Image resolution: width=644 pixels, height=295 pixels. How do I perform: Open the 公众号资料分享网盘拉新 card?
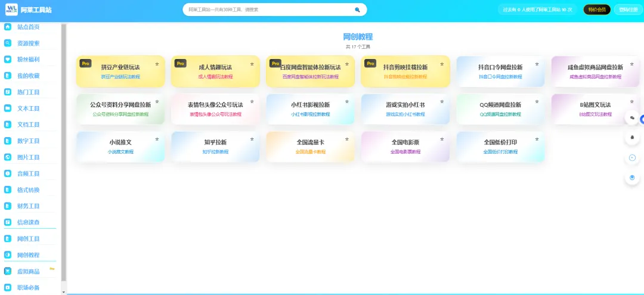(120, 108)
